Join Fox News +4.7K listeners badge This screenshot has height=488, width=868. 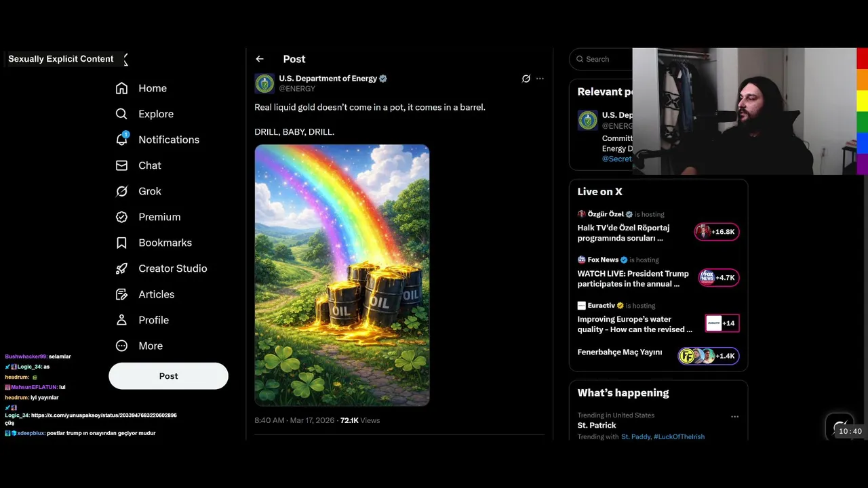[x=719, y=278]
